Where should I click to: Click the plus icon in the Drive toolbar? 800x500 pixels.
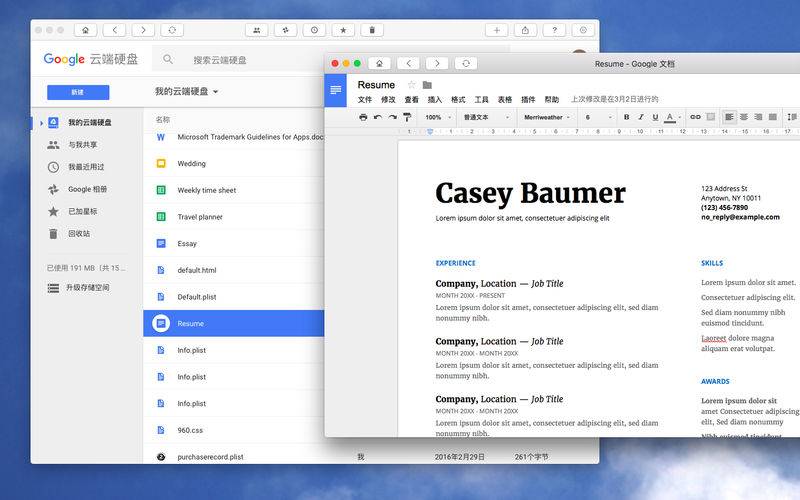click(496, 30)
